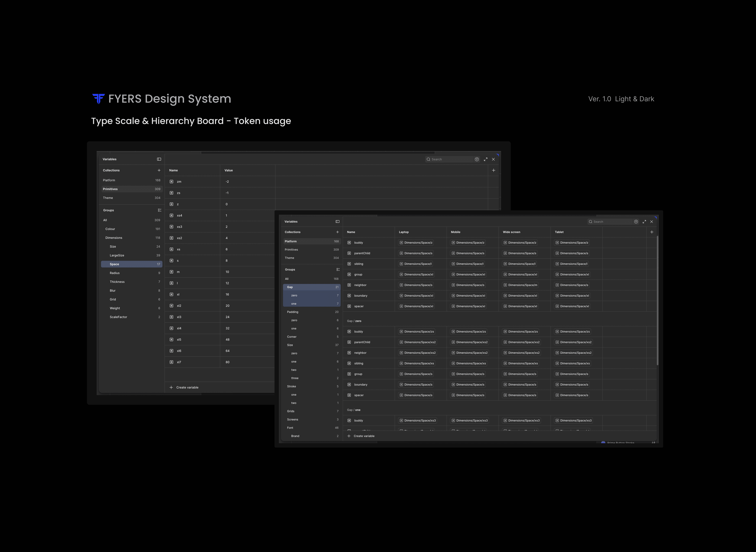Image resolution: width=756 pixels, height=552 pixels.
Task: Click plus icon beside Create variable in back window
Action: pyautogui.click(x=171, y=388)
